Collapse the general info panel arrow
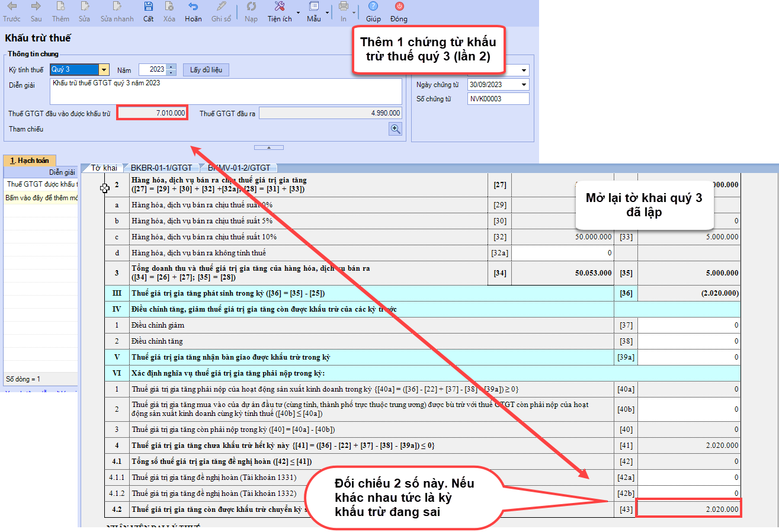Screen dimensions: 779x532 (x=268, y=147)
